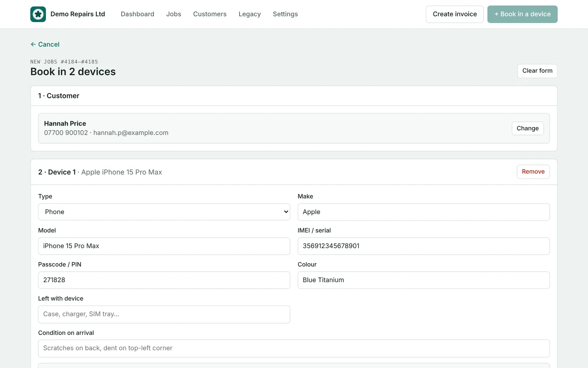Click the Demo Repairs Ltd brand name
Screen dimensions: 588x368
[x=78, y=14]
